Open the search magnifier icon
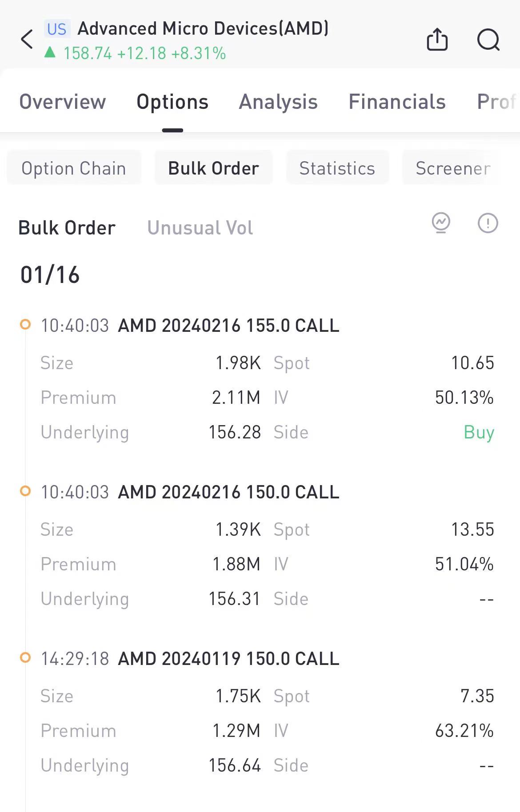This screenshot has width=520, height=812. click(x=488, y=40)
